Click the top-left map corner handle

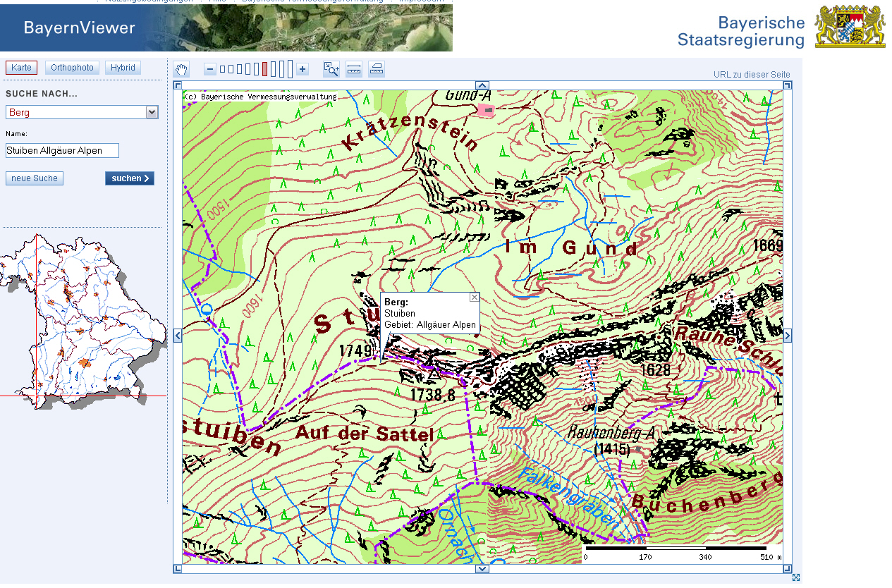point(178,85)
